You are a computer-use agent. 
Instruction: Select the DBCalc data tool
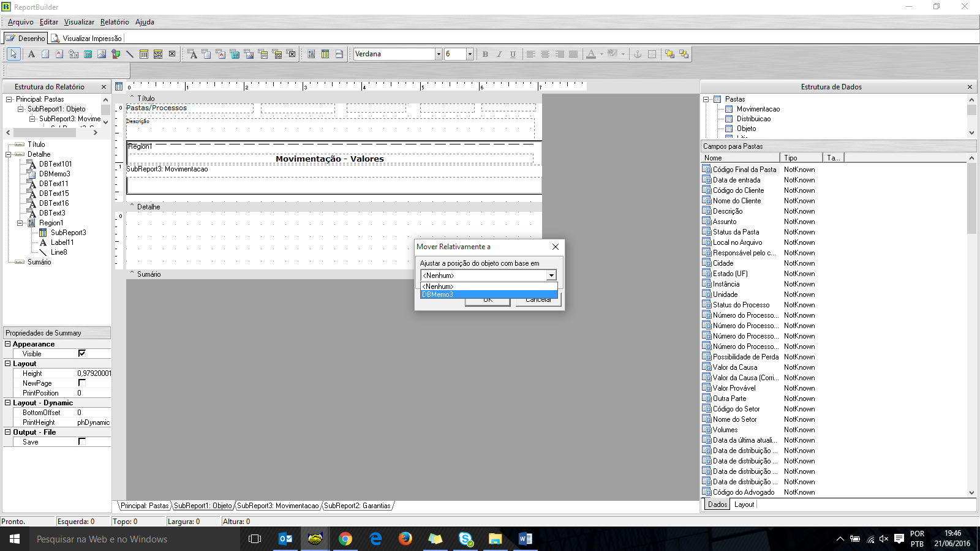235,54
